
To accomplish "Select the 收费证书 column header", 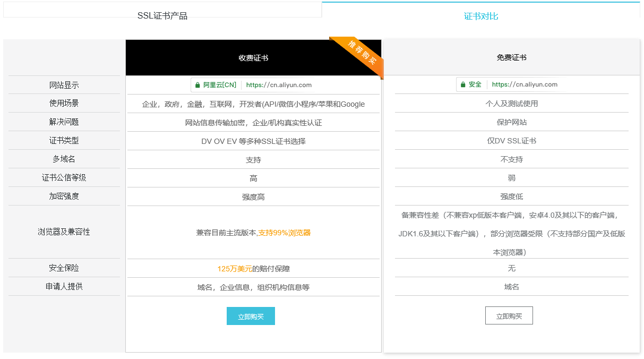I will pos(253,58).
